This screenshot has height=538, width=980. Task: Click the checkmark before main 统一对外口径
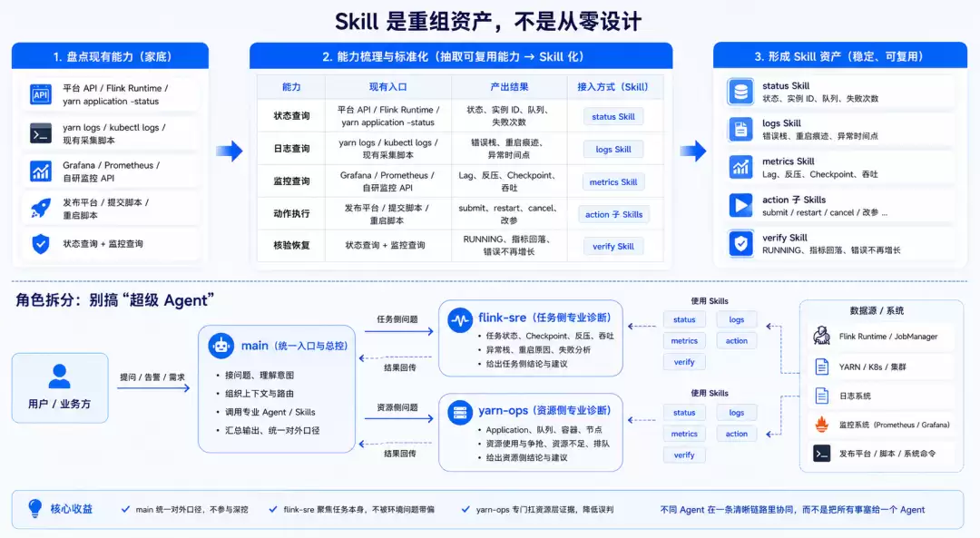pyautogui.click(x=125, y=509)
